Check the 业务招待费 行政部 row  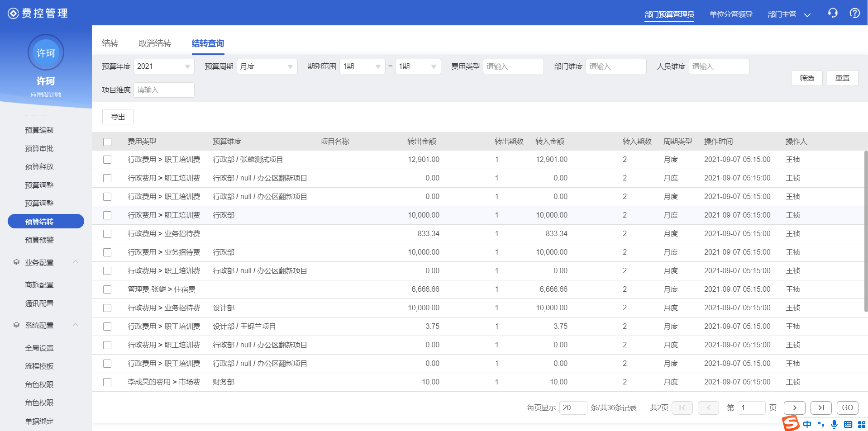coord(107,252)
